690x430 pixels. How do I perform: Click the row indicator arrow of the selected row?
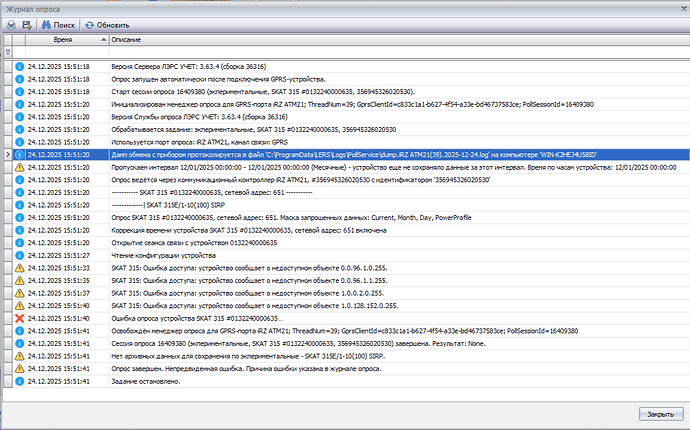8,155
